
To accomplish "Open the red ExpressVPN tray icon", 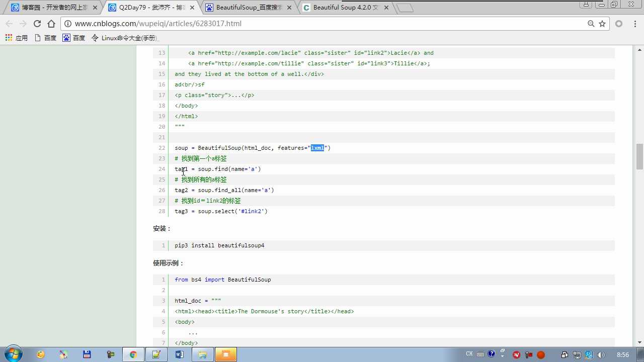I will coord(517,354).
